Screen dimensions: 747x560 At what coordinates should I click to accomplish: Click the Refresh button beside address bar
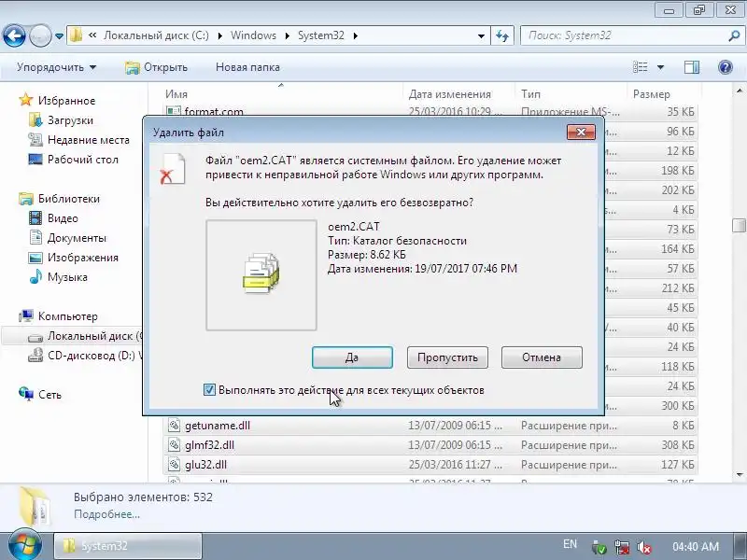(x=502, y=35)
